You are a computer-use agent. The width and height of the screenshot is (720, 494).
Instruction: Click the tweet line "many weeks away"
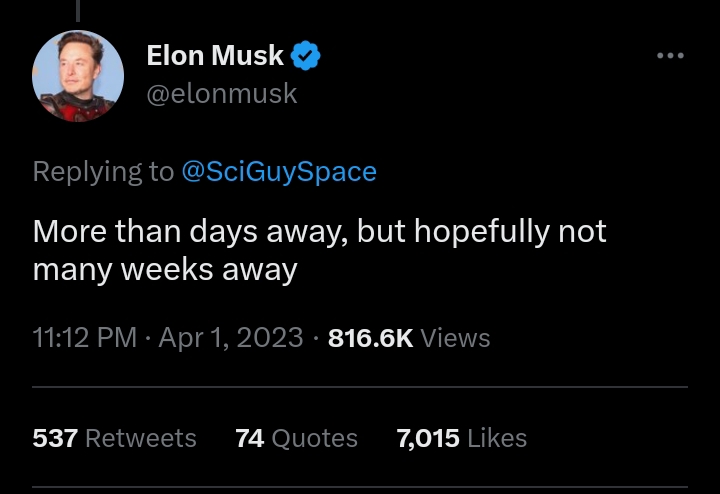(165, 269)
